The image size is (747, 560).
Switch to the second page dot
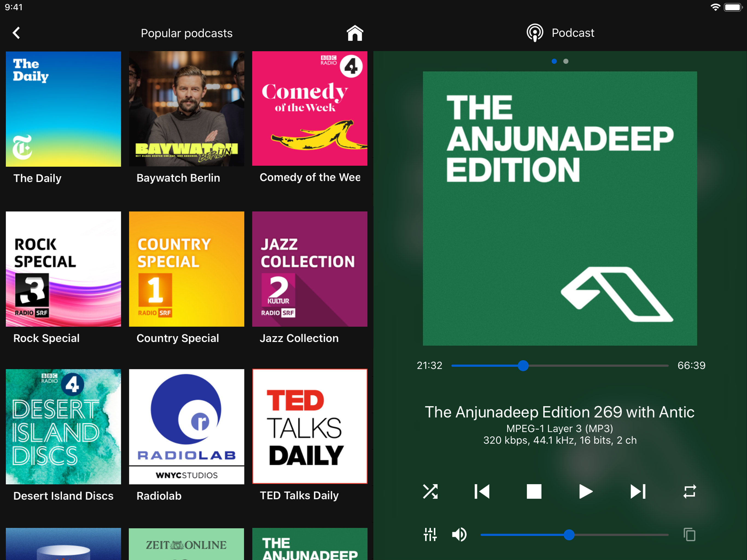[566, 61]
